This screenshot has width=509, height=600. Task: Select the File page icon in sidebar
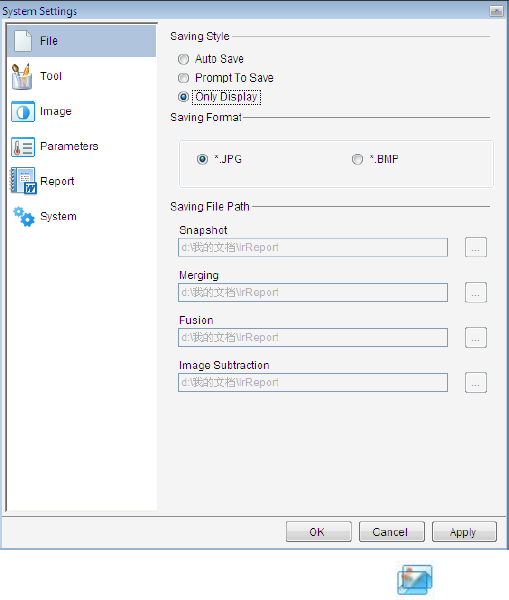(x=23, y=41)
